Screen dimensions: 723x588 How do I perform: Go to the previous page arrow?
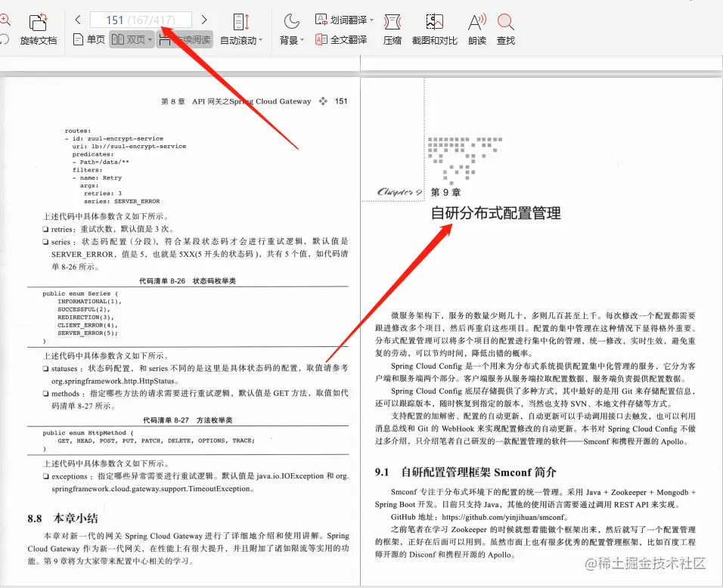click(78, 20)
